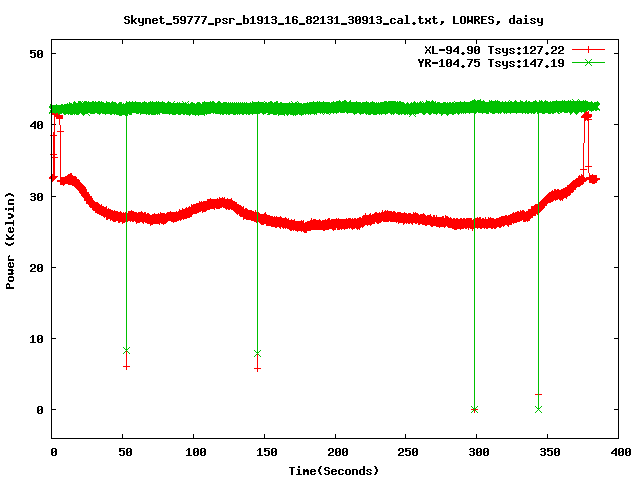Click y-axis tick label 10
The height and width of the screenshot is (480, 640).
(36, 339)
